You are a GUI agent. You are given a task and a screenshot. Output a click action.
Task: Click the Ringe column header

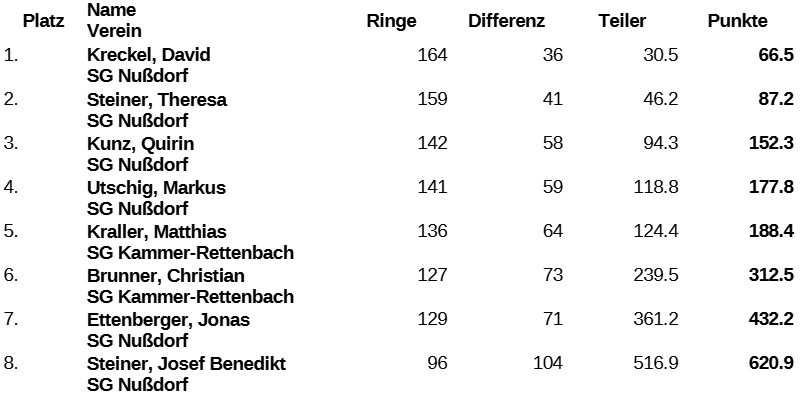point(391,21)
